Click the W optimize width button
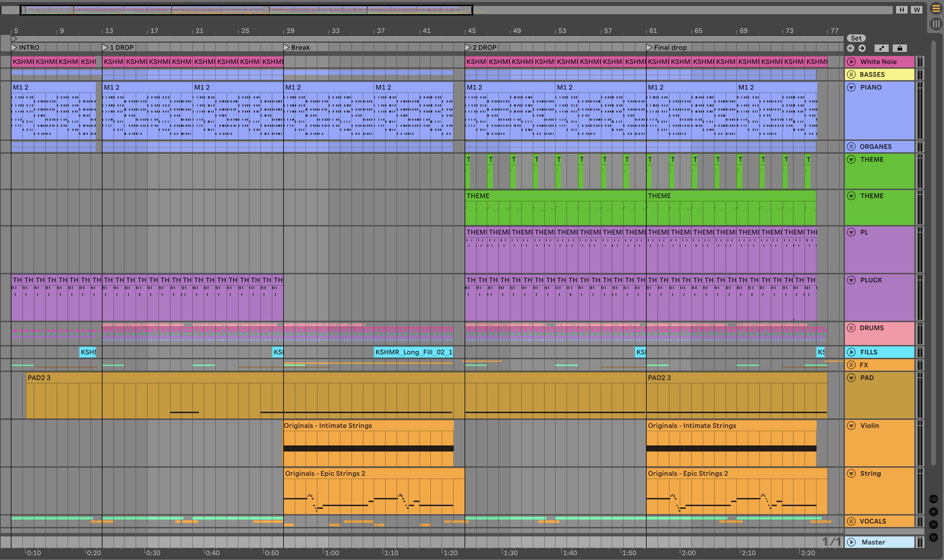Image resolution: width=944 pixels, height=560 pixels. 917,10
